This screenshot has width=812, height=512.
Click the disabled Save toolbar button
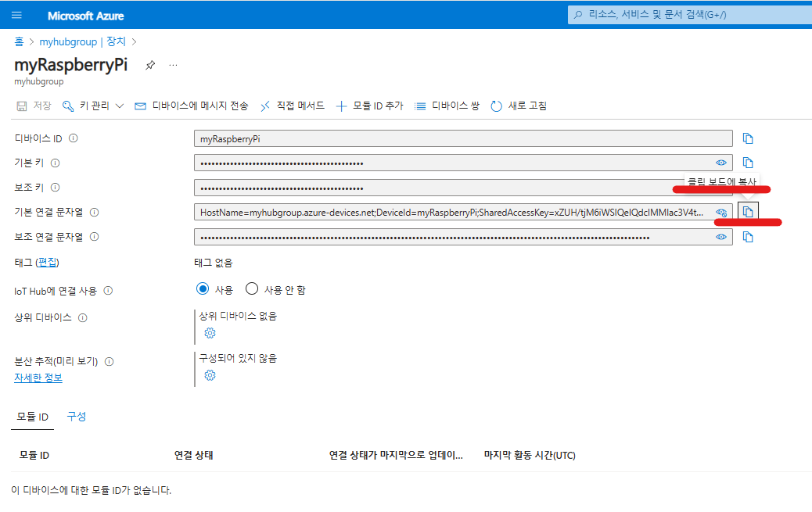coord(34,106)
